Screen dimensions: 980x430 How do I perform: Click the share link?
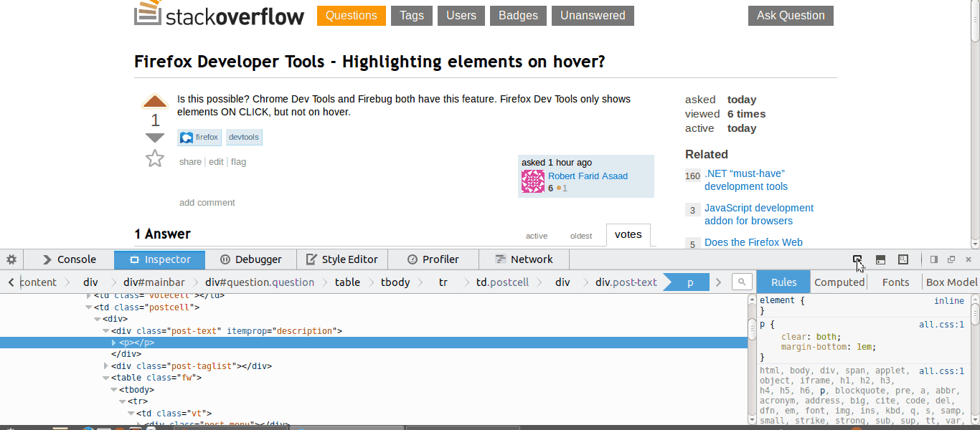click(190, 162)
